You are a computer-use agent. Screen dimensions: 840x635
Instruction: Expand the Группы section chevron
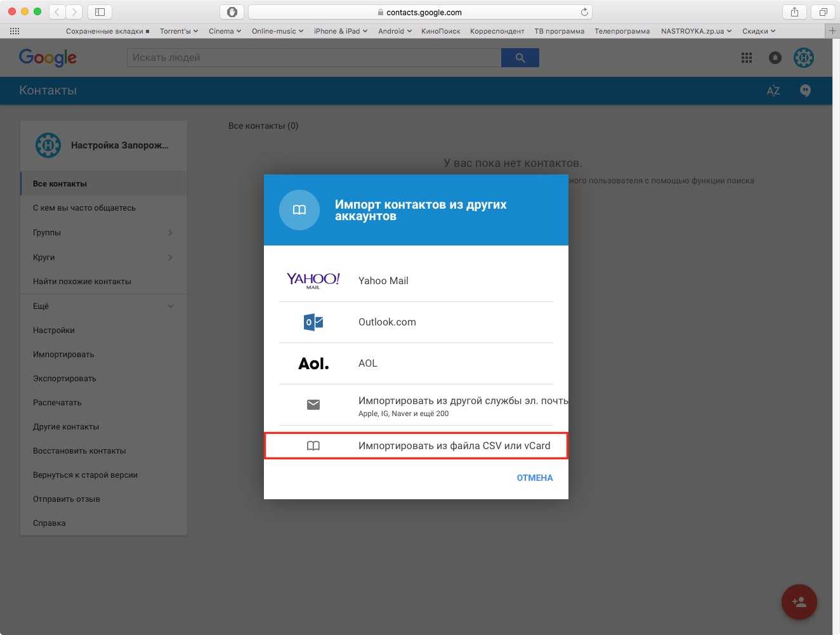[x=170, y=233]
